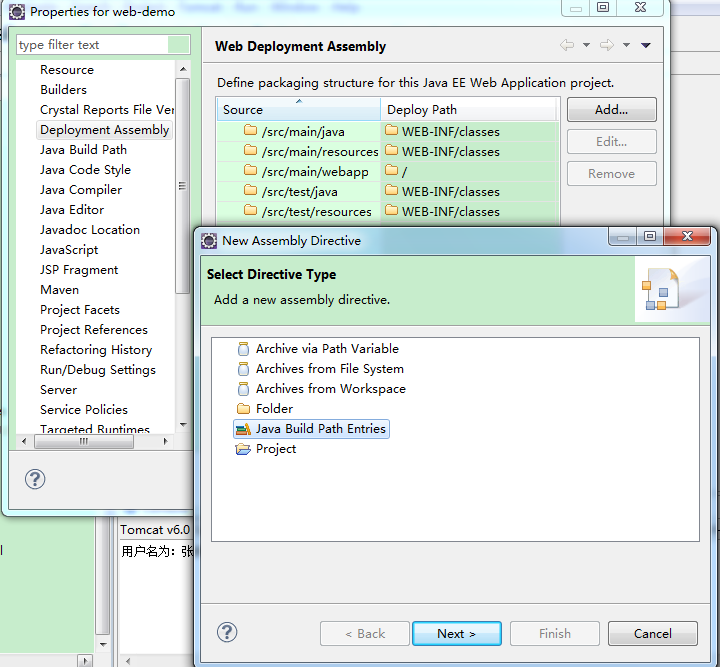Select Archives from Workspace directive text

(331, 389)
